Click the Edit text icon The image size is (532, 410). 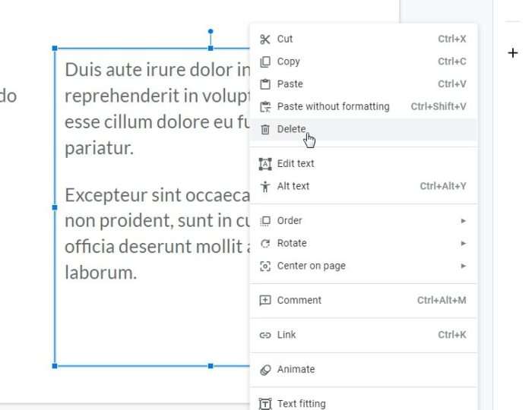tap(265, 164)
